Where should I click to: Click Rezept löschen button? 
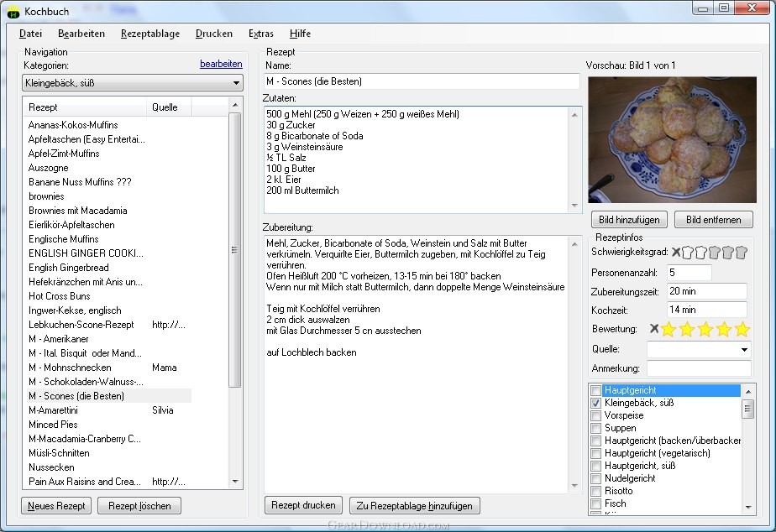click(x=139, y=506)
